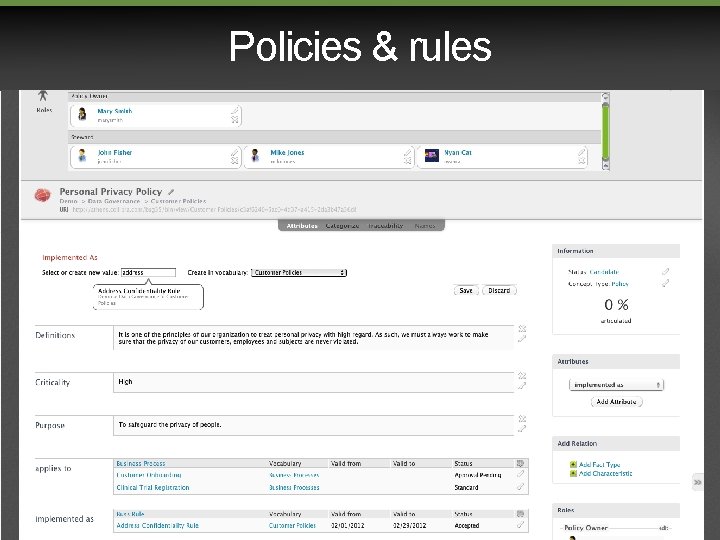Click roles panel scrollbar down arrow
This screenshot has width=720, height=540.
point(606,165)
